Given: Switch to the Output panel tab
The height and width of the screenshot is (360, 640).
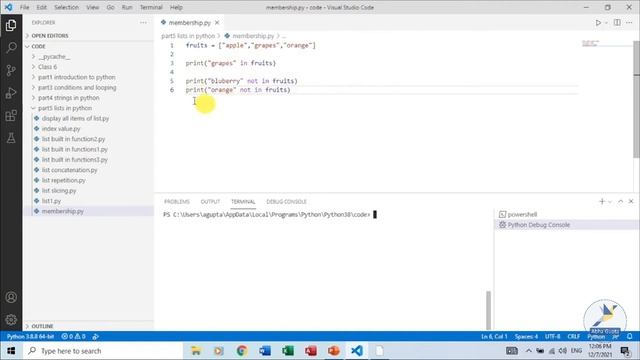Looking at the screenshot, I should point(210,202).
